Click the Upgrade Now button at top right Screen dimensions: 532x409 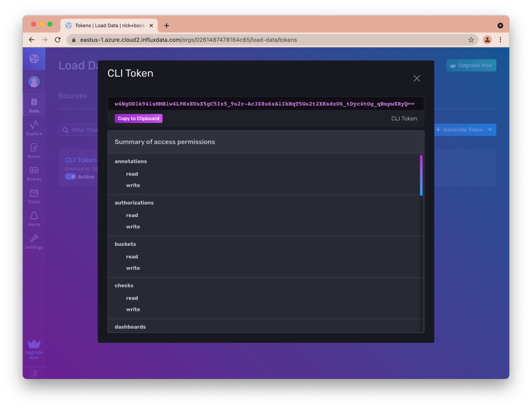tap(471, 65)
